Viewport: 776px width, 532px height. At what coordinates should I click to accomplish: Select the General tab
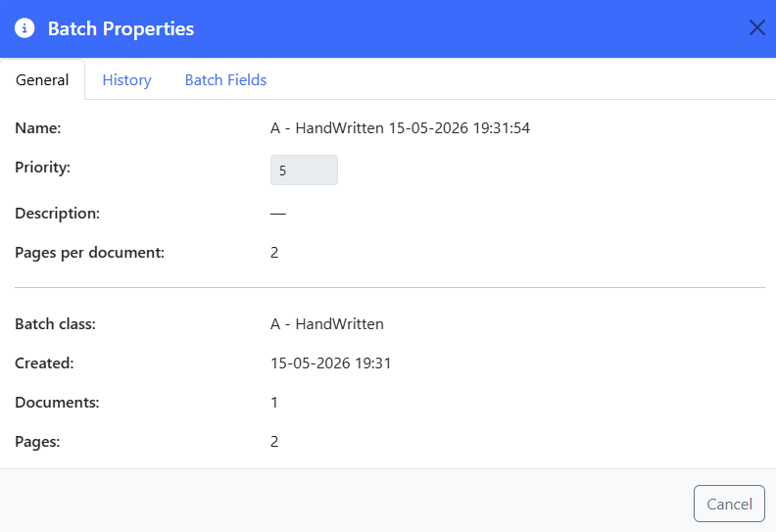pyautogui.click(x=42, y=79)
